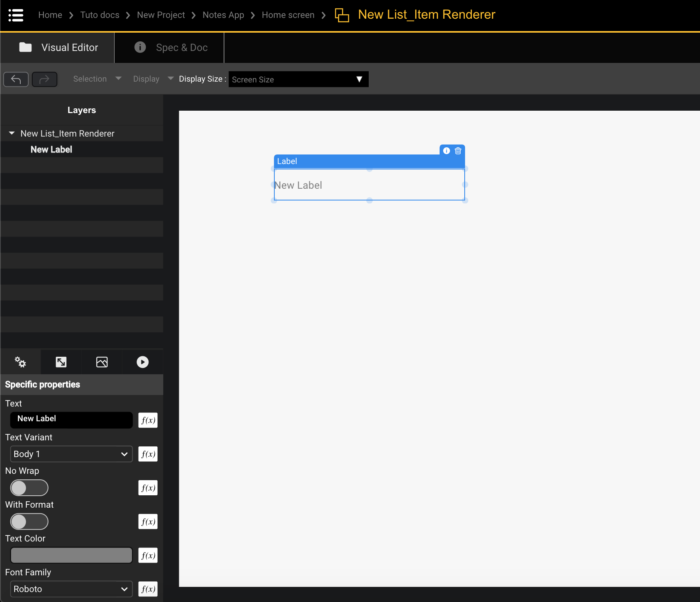
Task: Collapse the New List_Item Renderer layer
Action: click(12, 133)
